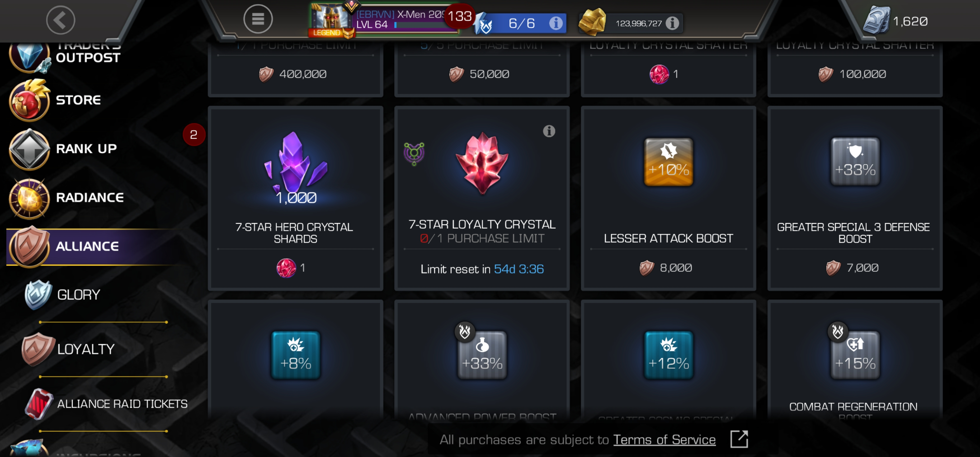Screen dimensions: 980x457
Task: Open the Terms of Service link
Action: pyautogui.click(x=664, y=440)
